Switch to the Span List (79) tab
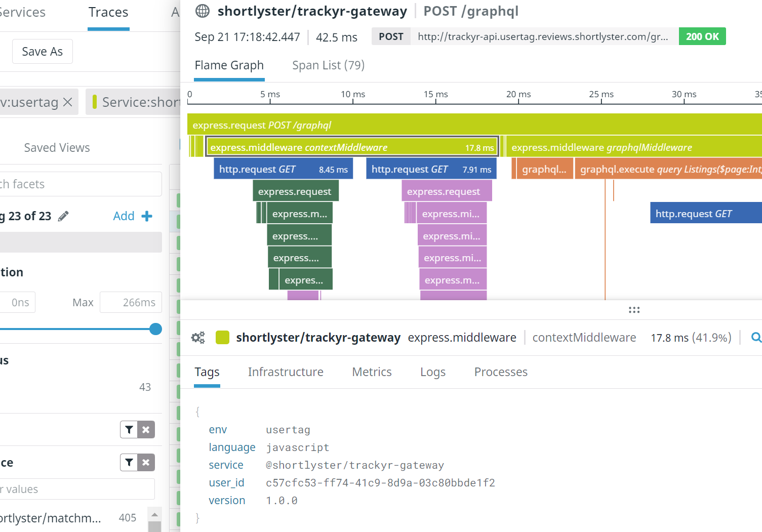The height and width of the screenshot is (532, 762). click(328, 65)
